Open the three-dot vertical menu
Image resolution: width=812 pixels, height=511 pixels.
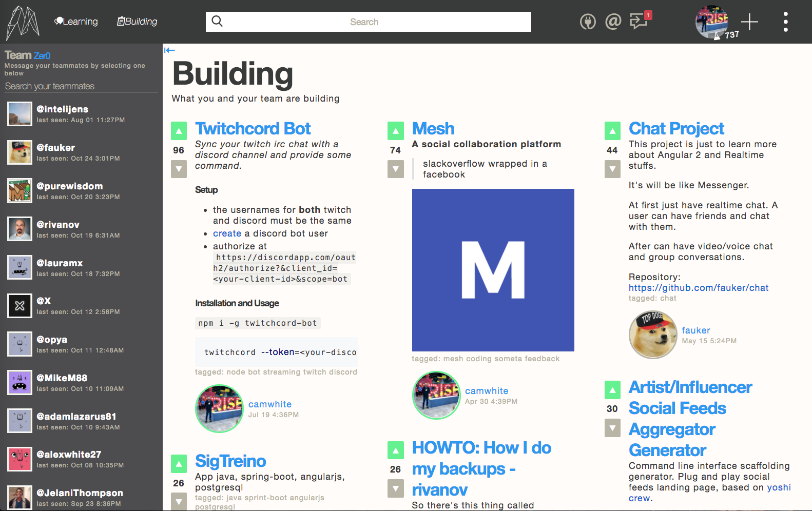click(x=785, y=22)
